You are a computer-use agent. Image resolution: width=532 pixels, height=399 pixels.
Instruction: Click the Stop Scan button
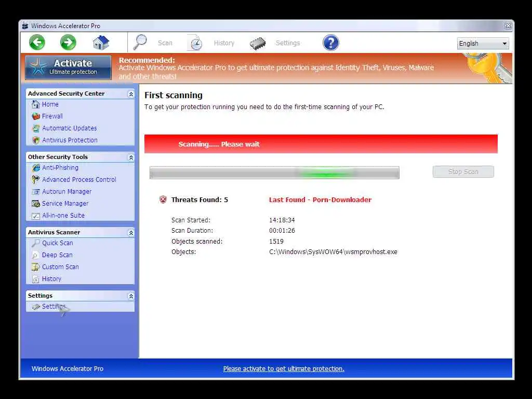[x=463, y=171]
